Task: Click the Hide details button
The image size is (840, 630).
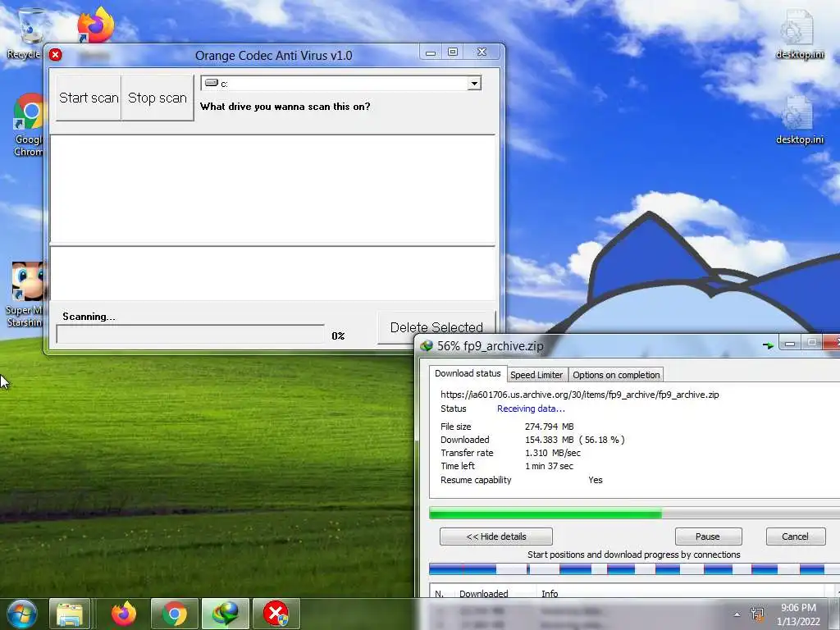Action: (x=496, y=536)
